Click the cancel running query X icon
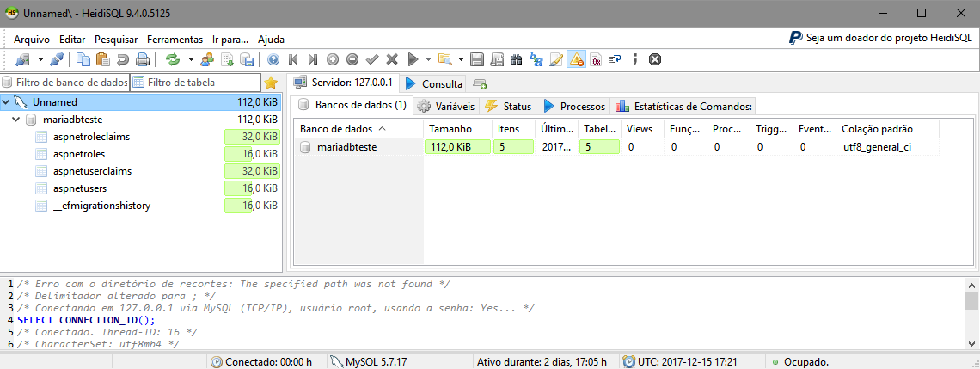 pos(654,60)
